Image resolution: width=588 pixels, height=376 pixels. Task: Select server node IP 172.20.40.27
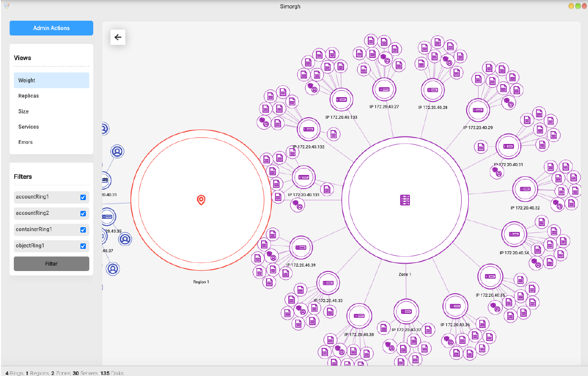click(x=383, y=89)
